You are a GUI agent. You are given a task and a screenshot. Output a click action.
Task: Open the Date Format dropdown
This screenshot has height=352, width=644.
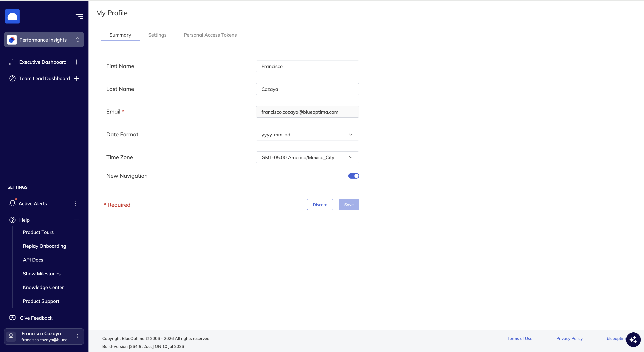click(x=307, y=135)
